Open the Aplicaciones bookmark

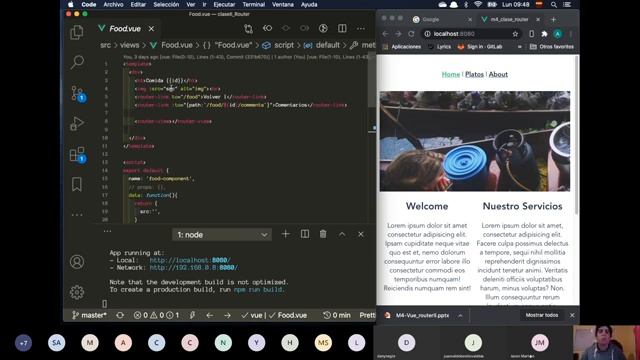401,47
